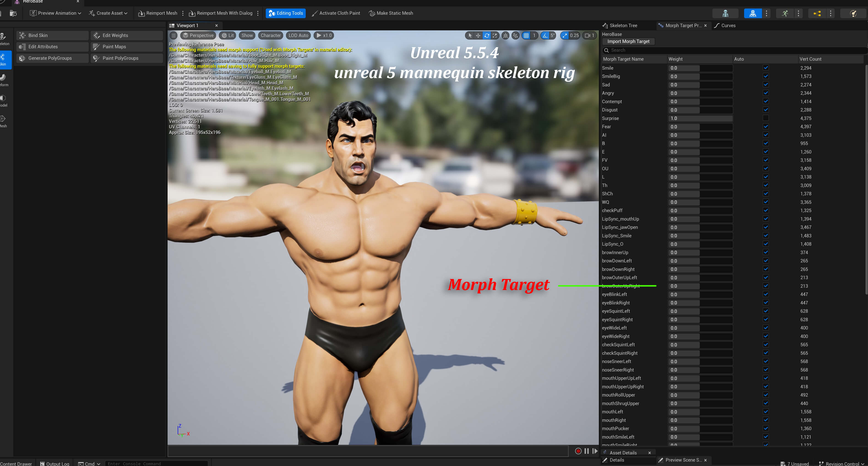Screen dimensions: 868x466
Task: Open the viewport Character menu
Action: tap(271, 35)
